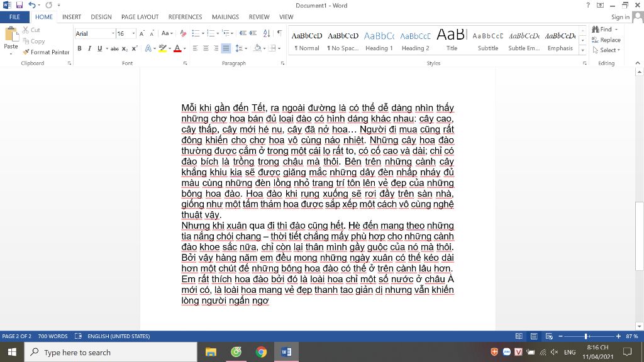Switch to the REVIEW tab

click(x=258, y=17)
